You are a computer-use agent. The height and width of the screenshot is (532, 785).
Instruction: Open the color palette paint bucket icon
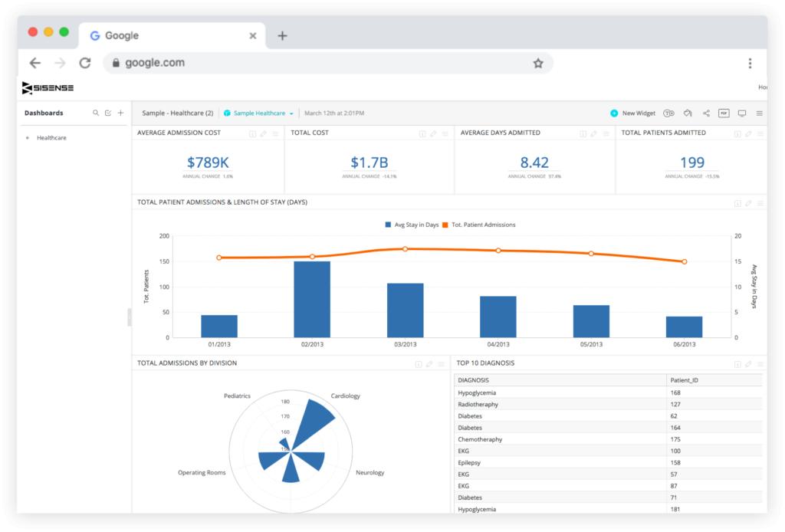click(688, 113)
